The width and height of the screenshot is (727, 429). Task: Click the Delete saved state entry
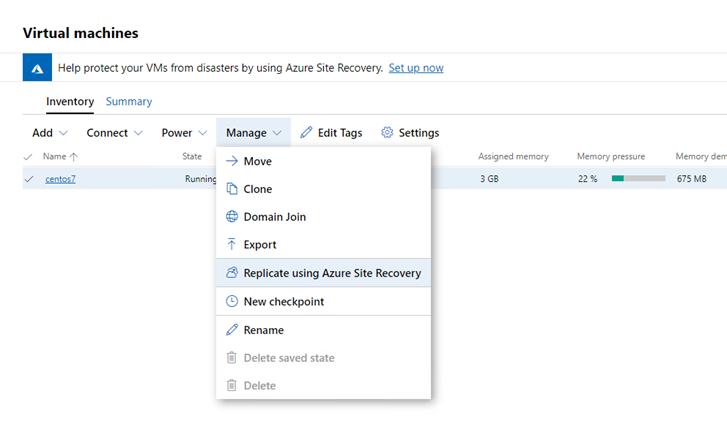click(323, 358)
